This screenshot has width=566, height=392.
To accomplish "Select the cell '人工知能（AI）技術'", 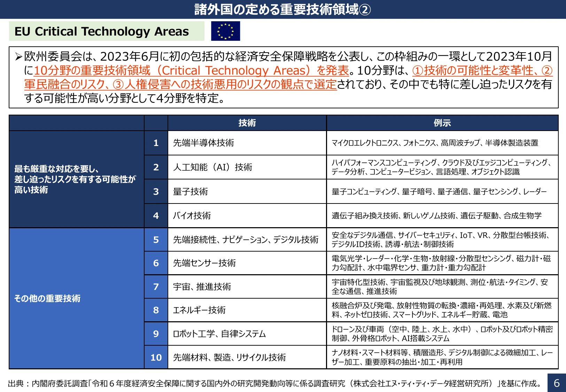I will pyautogui.click(x=247, y=167).
